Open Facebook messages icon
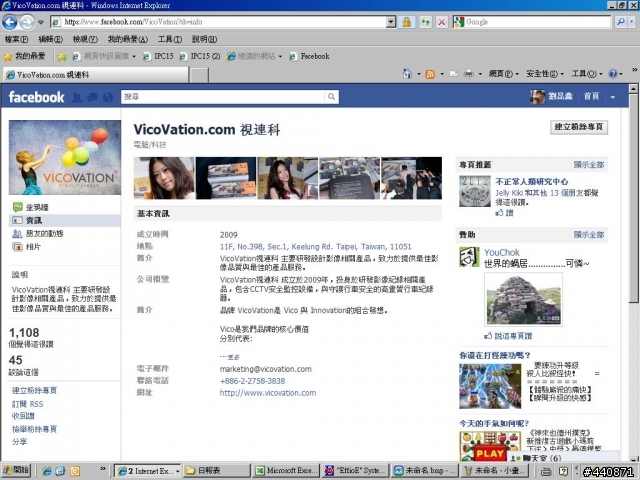 [92, 97]
